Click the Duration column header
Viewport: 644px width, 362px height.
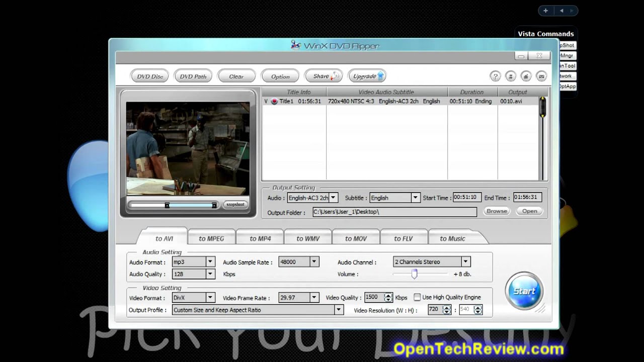click(471, 92)
